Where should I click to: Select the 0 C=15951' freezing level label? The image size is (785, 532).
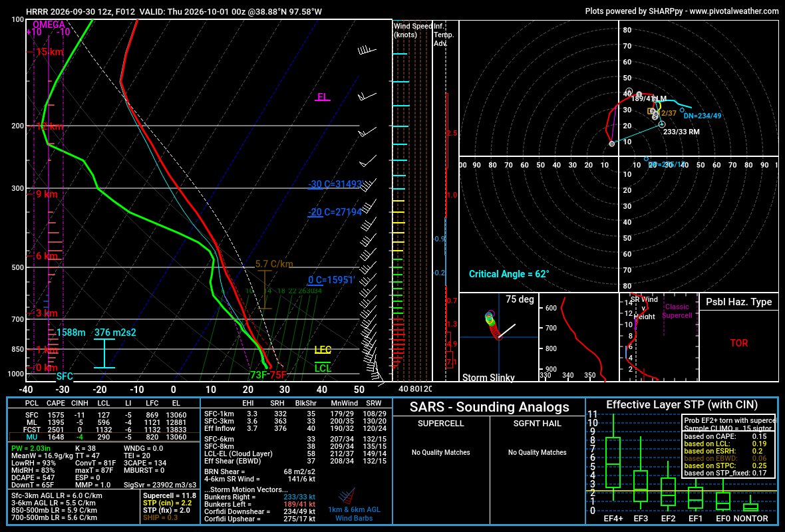(331, 280)
